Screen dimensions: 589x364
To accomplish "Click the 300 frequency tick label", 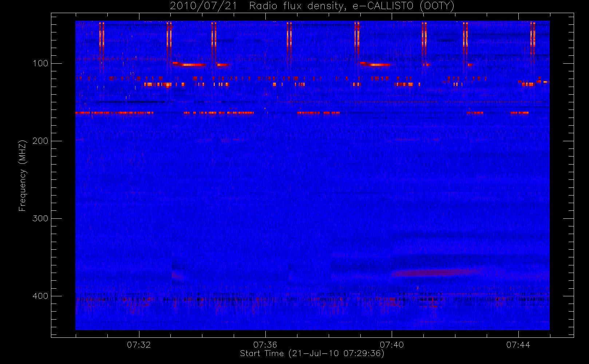I will pyautogui.click(x=40, y=218).
